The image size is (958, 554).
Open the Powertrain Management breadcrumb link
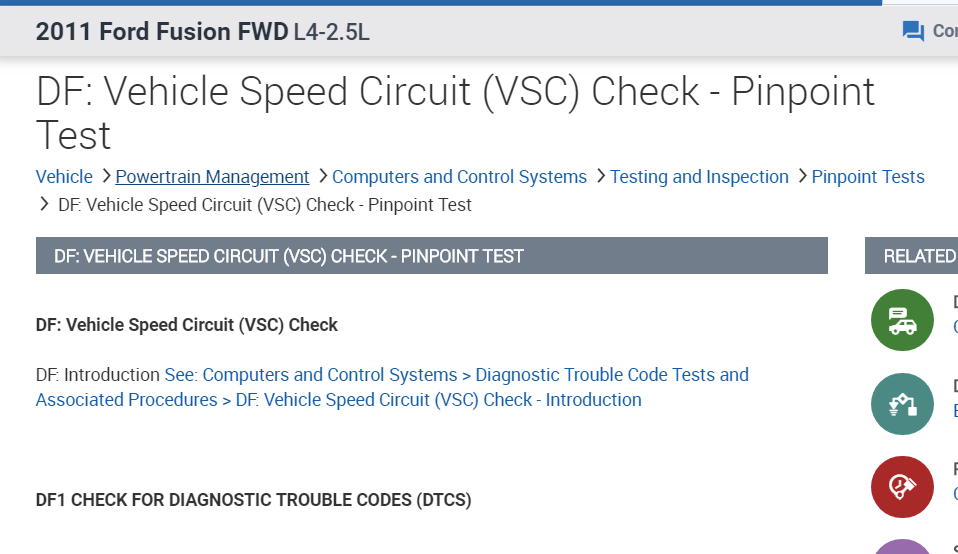(212, 177)
